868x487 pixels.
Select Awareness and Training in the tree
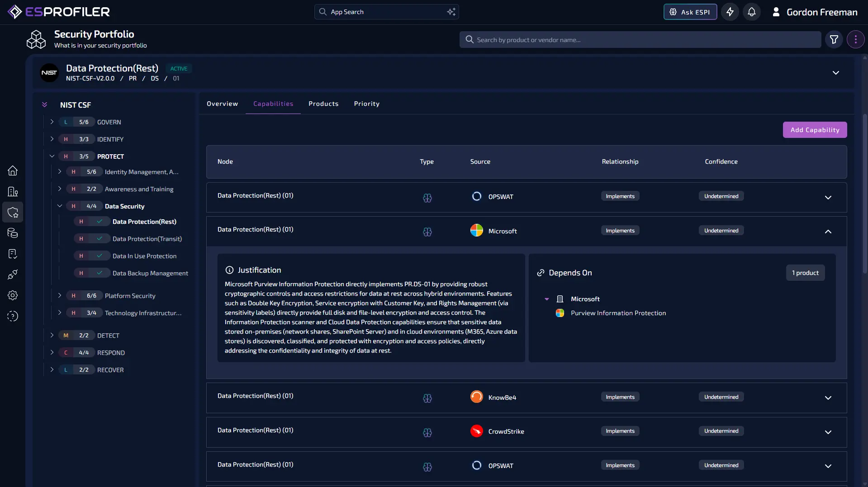[139, 189]
